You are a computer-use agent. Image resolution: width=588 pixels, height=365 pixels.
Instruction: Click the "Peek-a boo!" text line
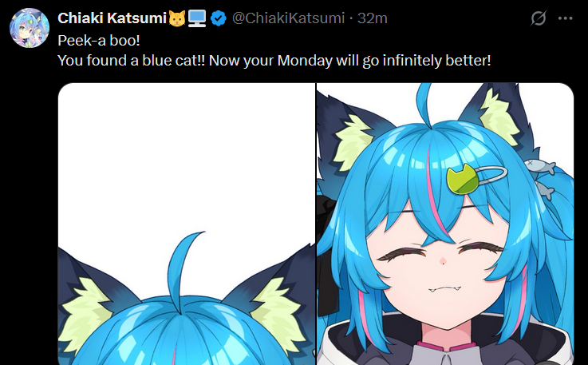point(99,40)
